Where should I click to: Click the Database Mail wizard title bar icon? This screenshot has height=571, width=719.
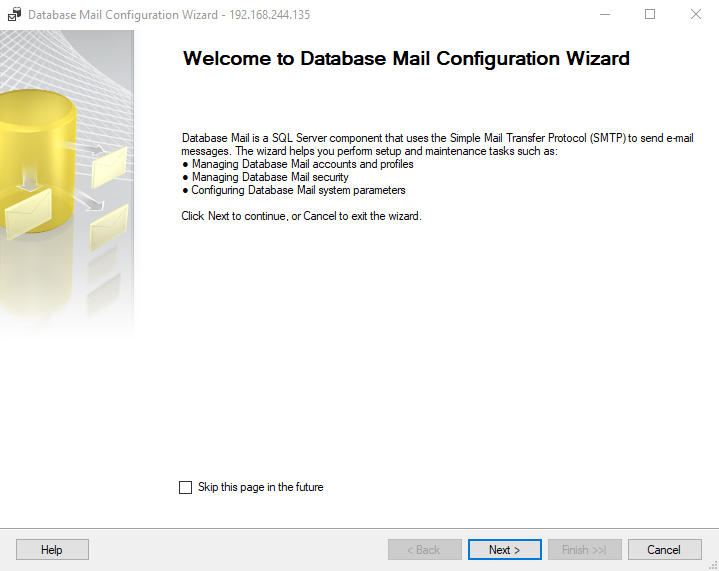14,15
